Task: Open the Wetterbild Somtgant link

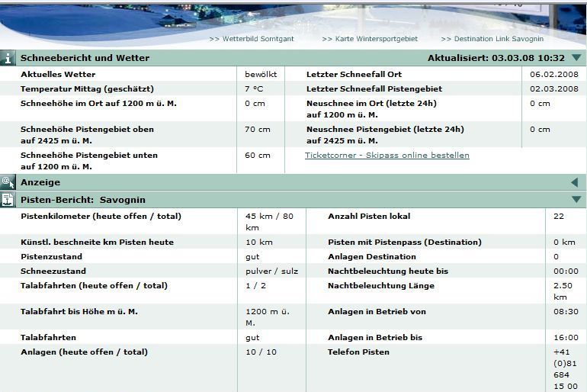Action: 251,39
